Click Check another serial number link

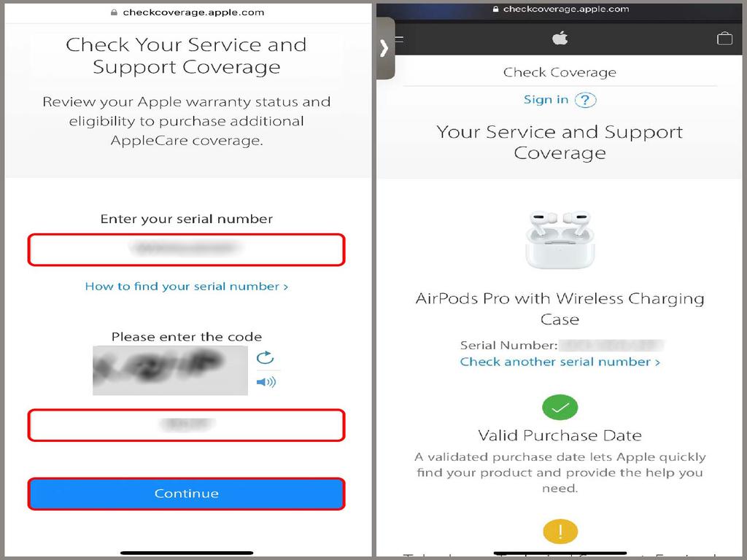coord(560,362)
